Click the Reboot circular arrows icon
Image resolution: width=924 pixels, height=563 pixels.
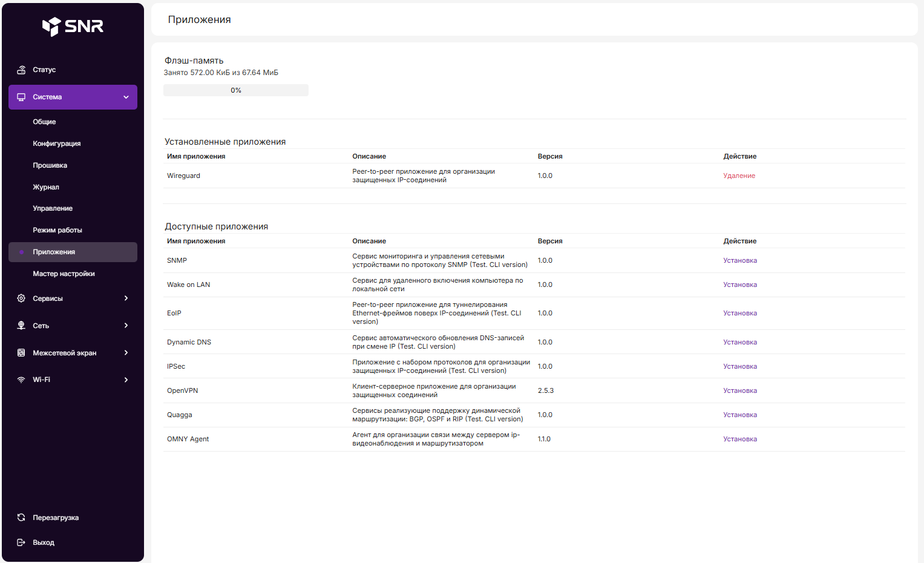pyautogui.click(x=21, y=518)
